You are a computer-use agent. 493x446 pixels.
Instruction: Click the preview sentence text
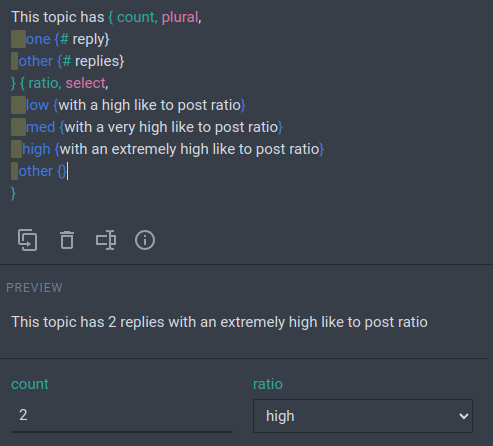(x=219, y=322)
